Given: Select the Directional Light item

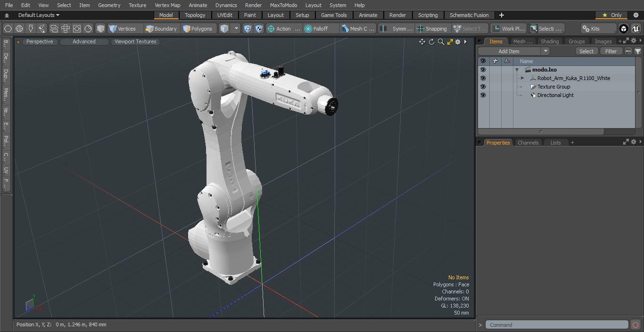Looking at the screenshot, I should 555,95.
